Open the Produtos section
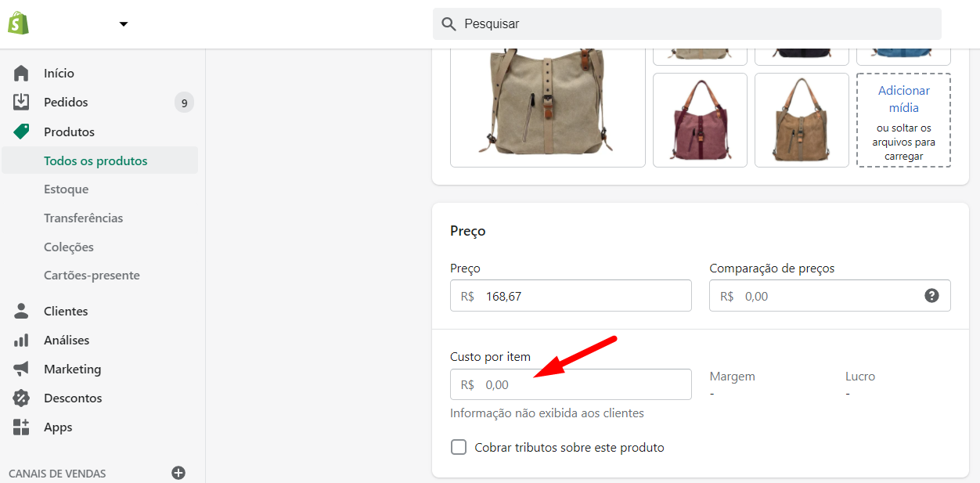The image size is (980, 483). [x=69, y=132]
